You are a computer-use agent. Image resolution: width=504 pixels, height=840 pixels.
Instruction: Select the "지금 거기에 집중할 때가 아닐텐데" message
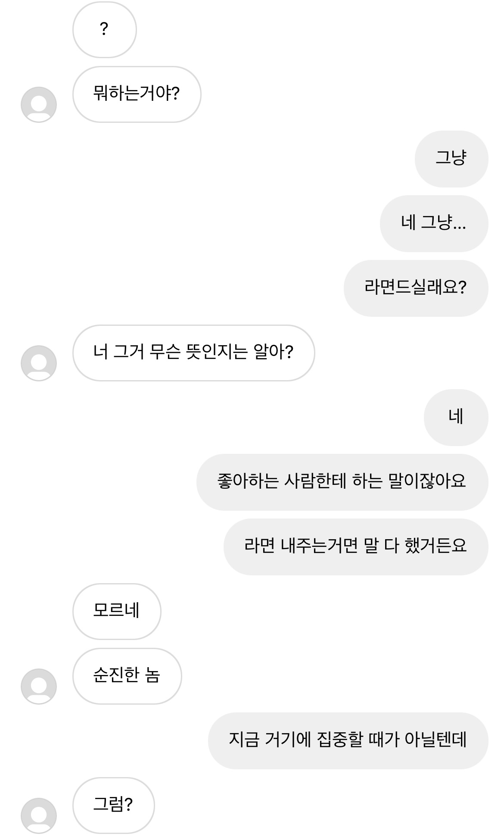coord(348,741)
